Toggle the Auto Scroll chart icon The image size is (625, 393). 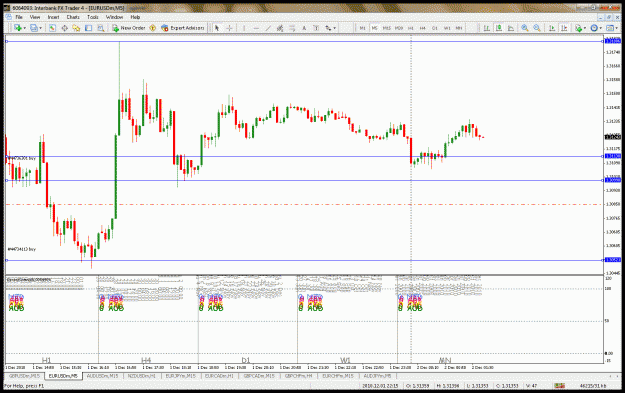(552, 28)
